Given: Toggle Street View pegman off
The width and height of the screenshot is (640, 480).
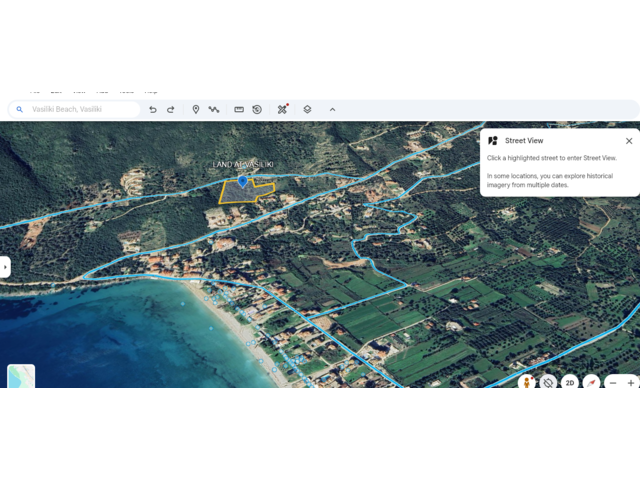Looking at the screenshot, I should click(526, 382).
